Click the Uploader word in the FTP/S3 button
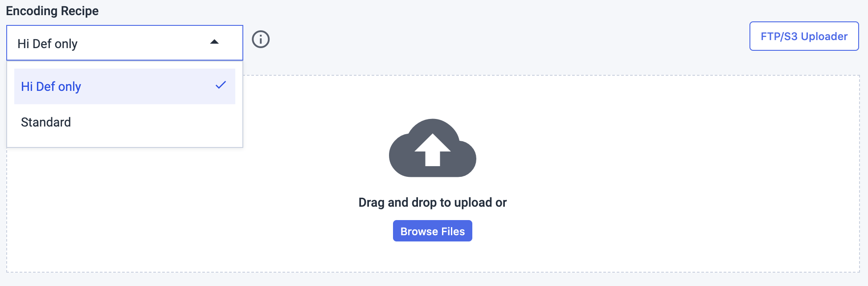 824,36
